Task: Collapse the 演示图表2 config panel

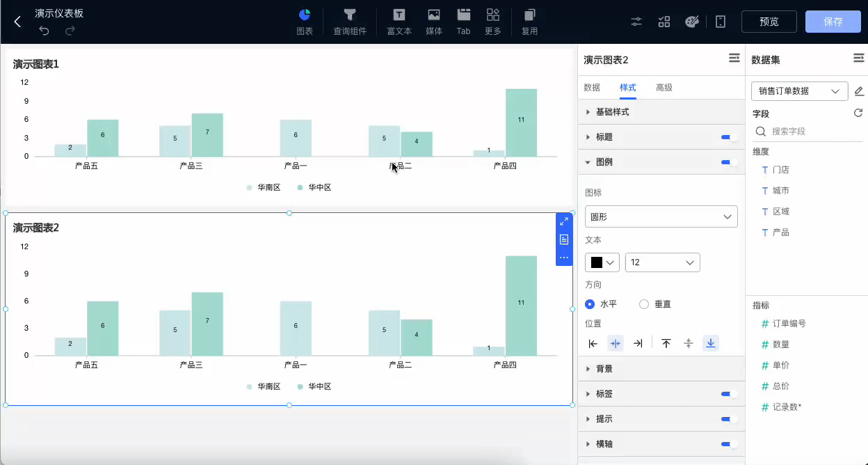Action: (x=734, y=58)
